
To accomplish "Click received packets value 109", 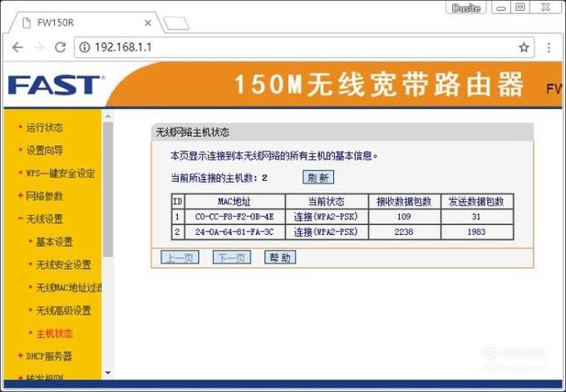I will pyautogui.click(x=404, y=217).
